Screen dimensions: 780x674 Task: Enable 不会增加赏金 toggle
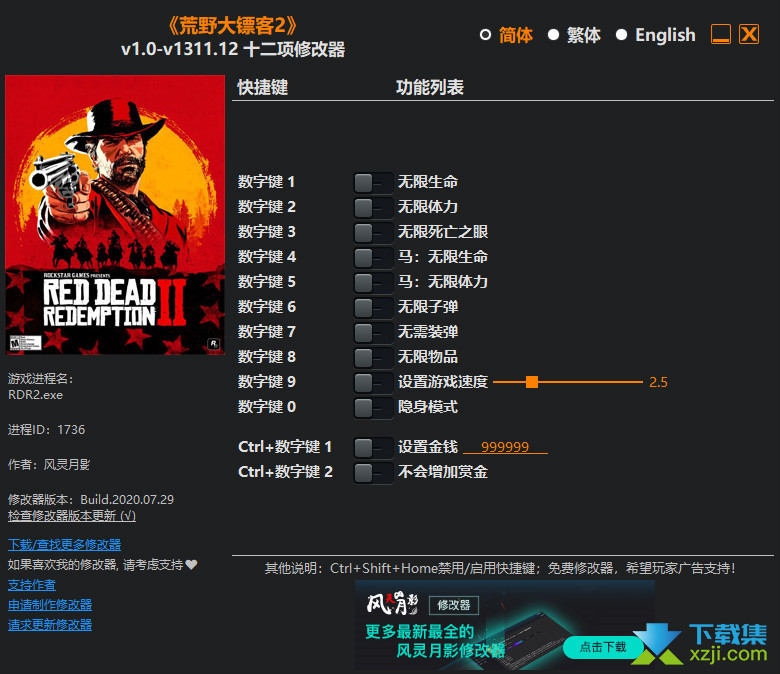(373, 472)
